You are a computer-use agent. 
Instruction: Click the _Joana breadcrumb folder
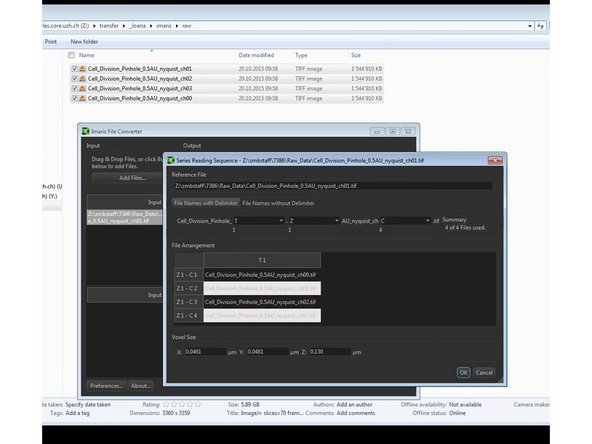[x=137, y=26]
